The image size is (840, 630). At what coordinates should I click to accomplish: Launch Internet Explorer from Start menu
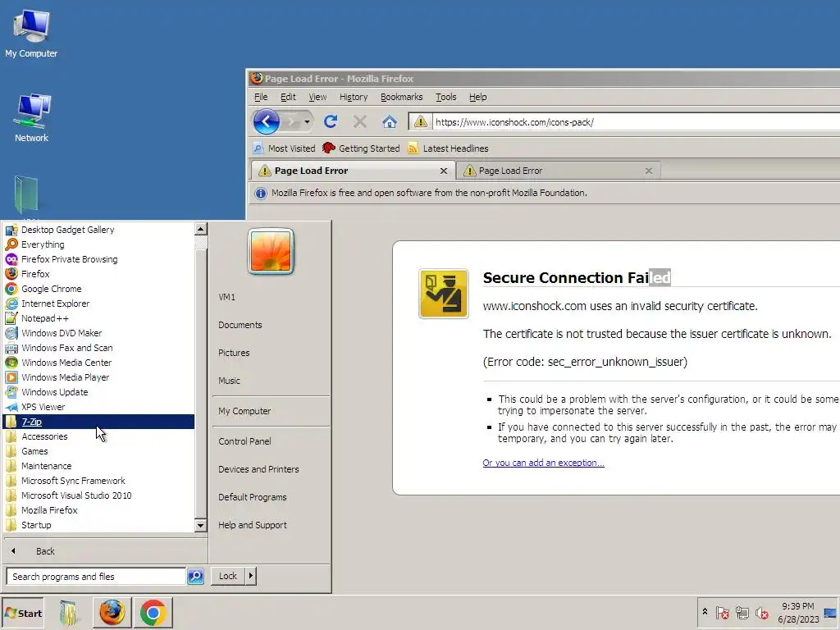click(x=98, y=304)
